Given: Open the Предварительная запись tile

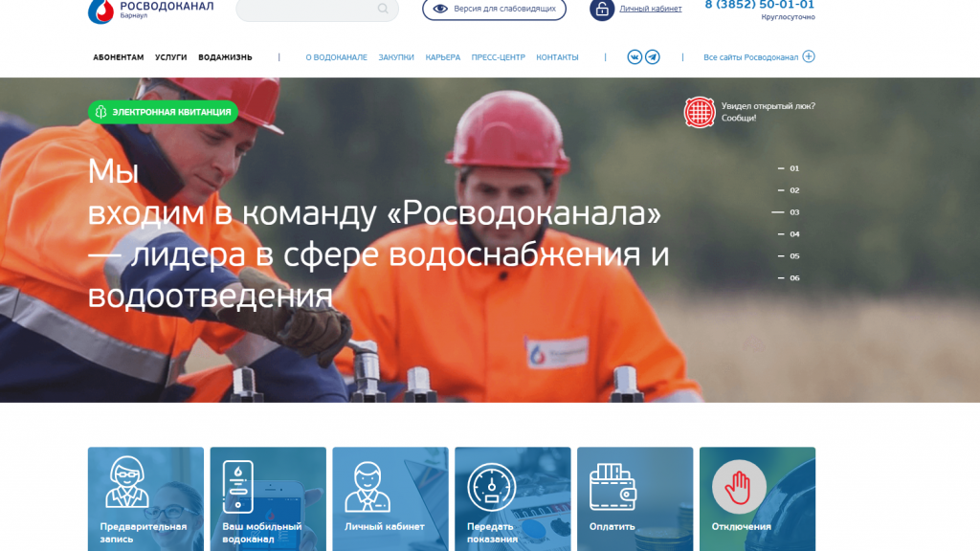Looking at the screenshot, I should (x=145, y=499).
